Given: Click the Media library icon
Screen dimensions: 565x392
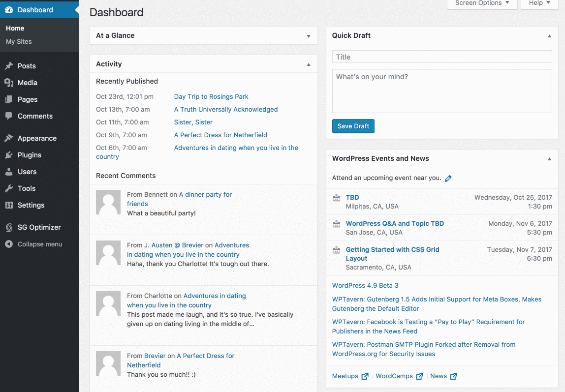Looking at the screenshot, I should [x=9, y=83].
